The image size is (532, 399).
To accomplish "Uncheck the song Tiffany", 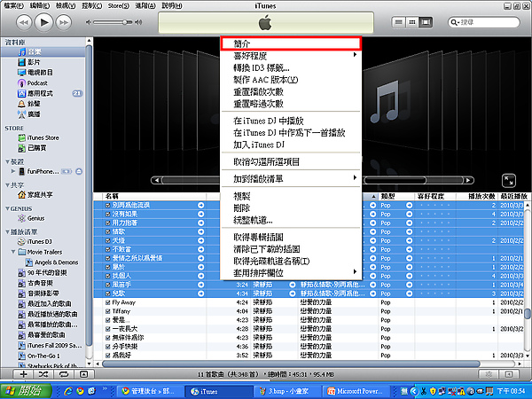I will [108, 311].
